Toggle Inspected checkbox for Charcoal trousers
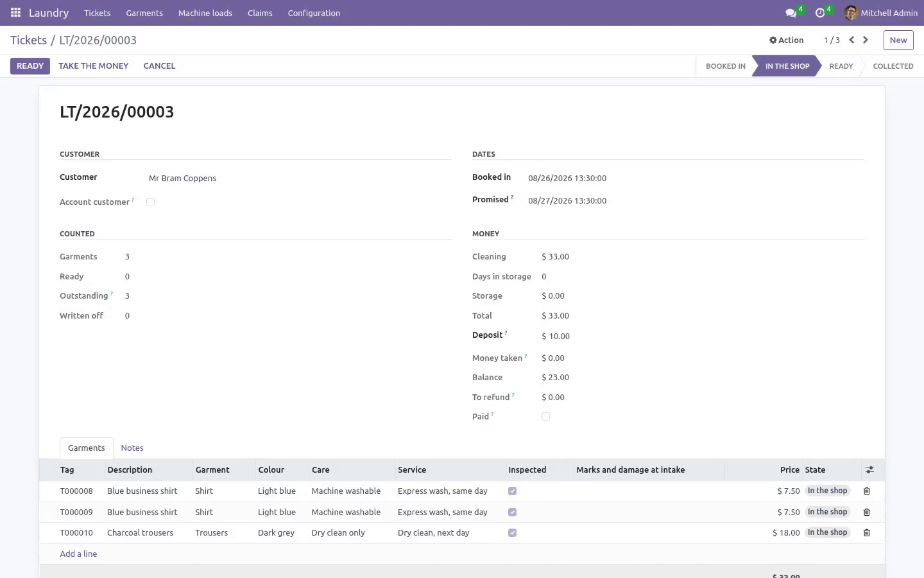Image resolution: width=924 pixels, height=578 pixels. (x=512, y=533)
